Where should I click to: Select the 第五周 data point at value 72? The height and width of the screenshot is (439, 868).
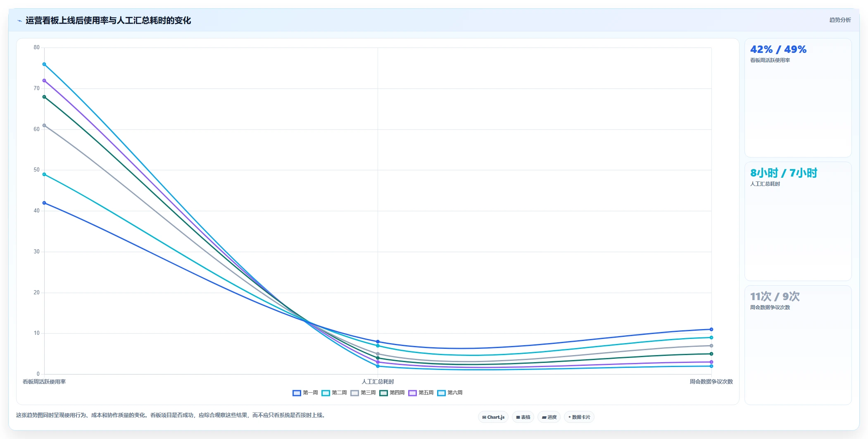point(44,81)
